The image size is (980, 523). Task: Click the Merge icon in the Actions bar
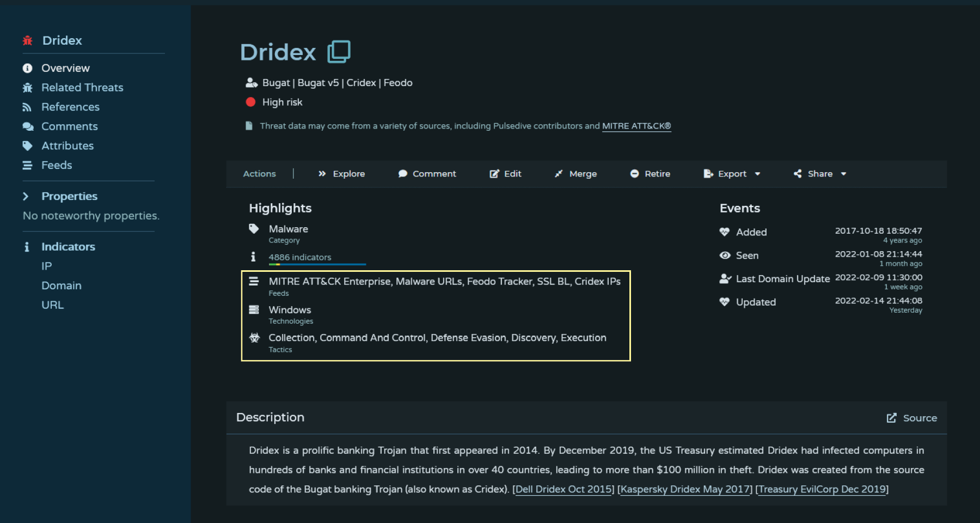(x=559, y=174)
